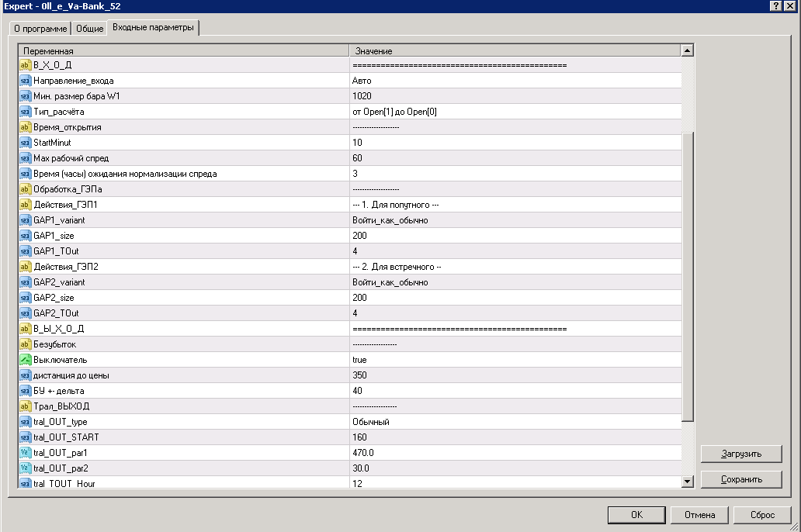Select the Входные параметры tab

[x=153, y=28]
